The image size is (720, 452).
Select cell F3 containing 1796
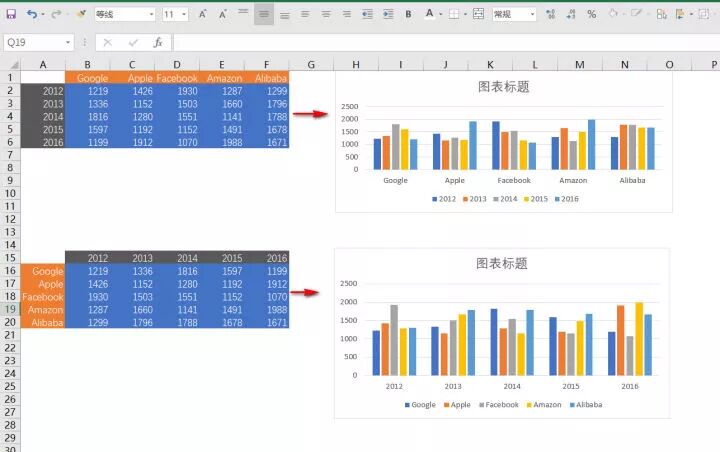tap(267, 103)
